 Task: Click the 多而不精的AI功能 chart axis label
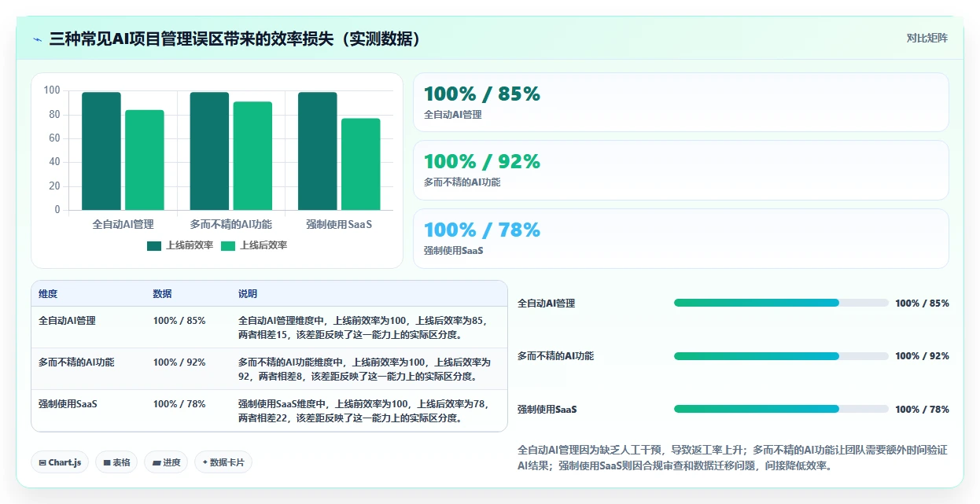click(x=230, y=224)
